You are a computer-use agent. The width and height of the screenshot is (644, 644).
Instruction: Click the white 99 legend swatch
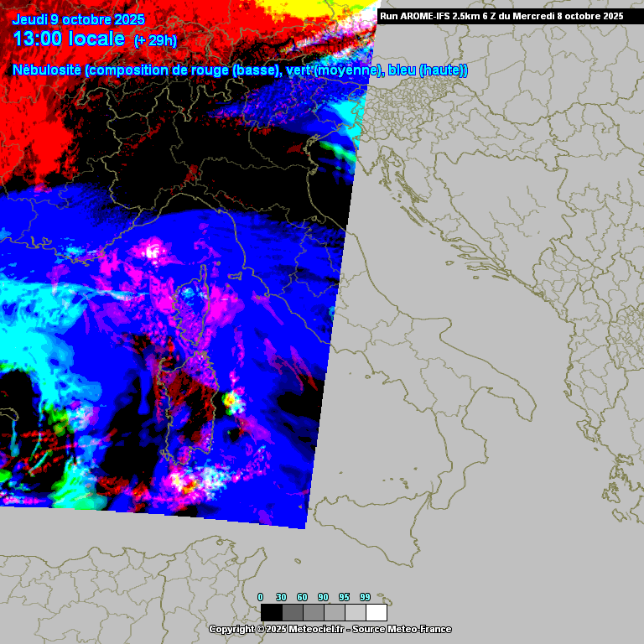point(377,612)
